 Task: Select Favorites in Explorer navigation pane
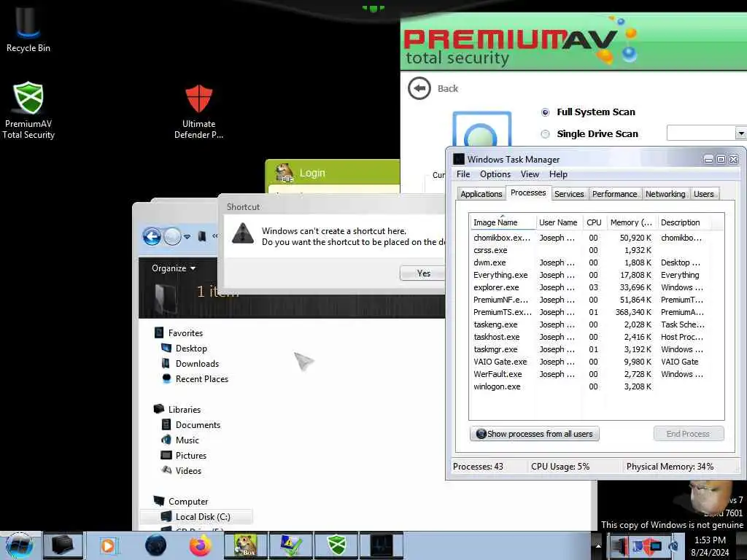pyautogui.click(x=185, y=332)
